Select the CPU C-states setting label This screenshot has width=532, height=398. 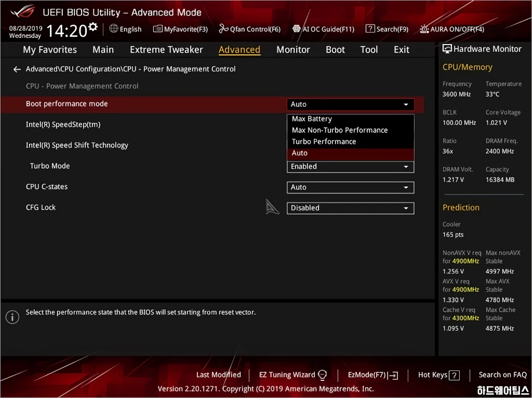(47, 187)
